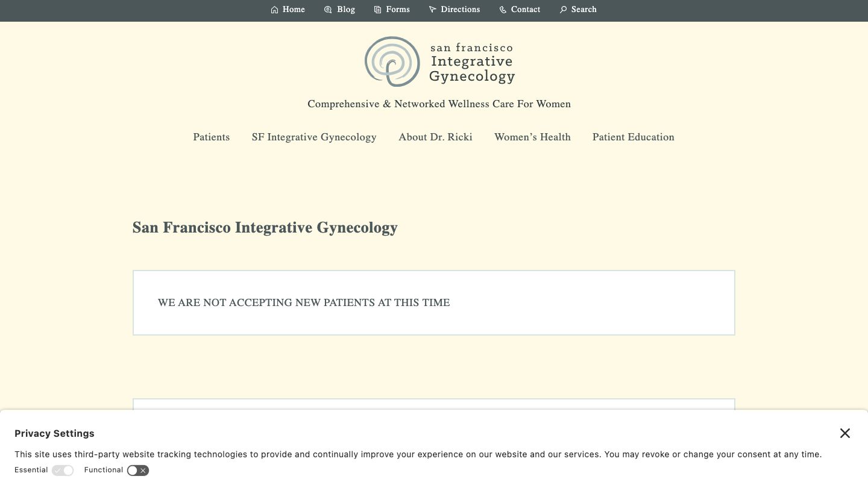Click the Contact phone icon
This screenshot has height=488, width=868.
point(503,10)
